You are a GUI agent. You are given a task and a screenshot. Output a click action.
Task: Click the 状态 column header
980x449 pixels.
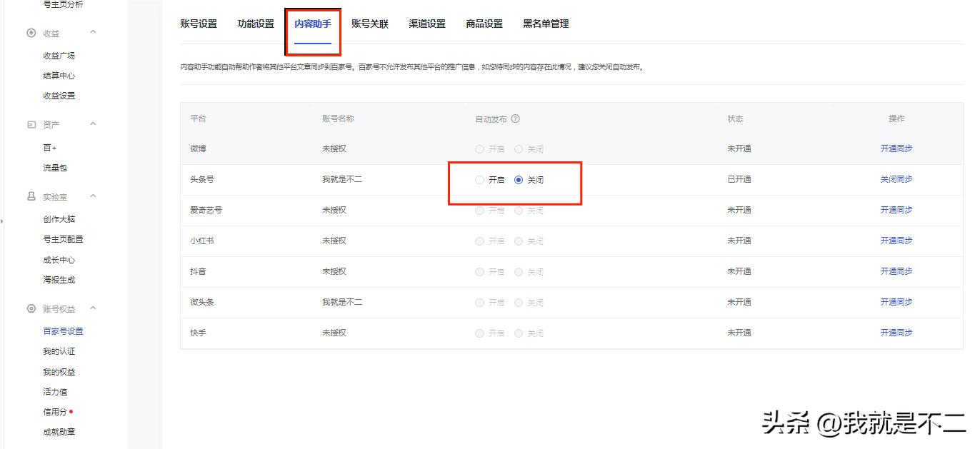pyautogui.click(x=735, y=118)
